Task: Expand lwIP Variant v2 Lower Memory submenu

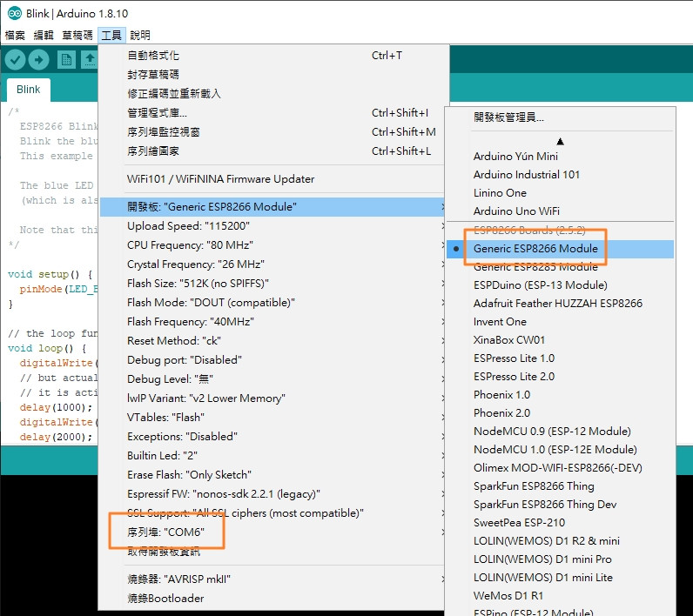Action: coord(271,398)
